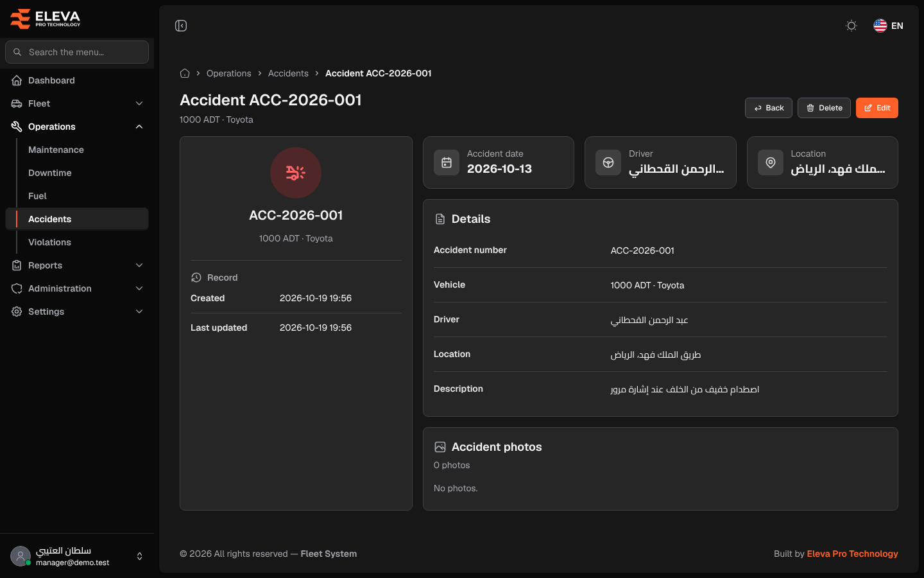Click the steering wheel Driver icon
Viewport: 924px width, 578px height.
[x=608, y=162]
